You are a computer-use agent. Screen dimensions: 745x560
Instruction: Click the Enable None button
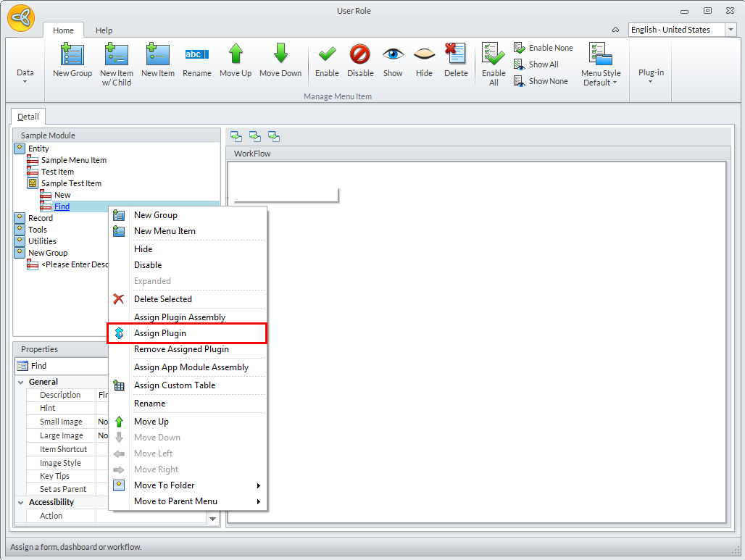[544, 48]
